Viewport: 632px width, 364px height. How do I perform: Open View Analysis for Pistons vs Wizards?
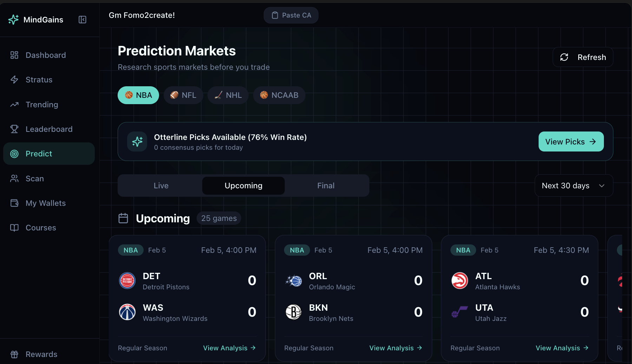tap(229, 348)
